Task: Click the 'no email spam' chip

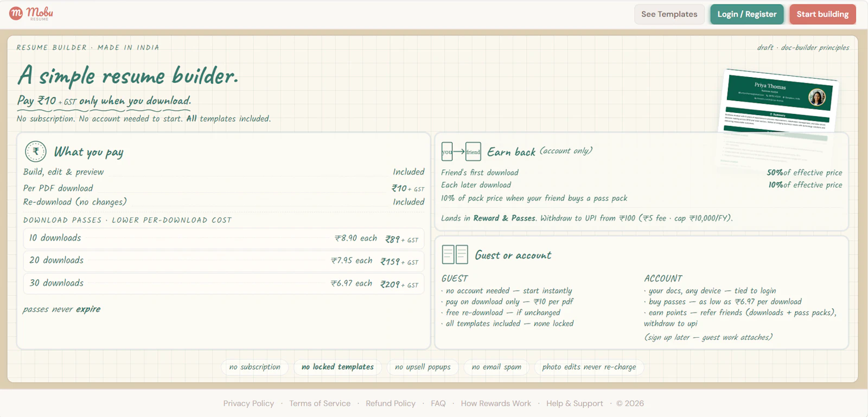Action: click(x=496, y=367)
